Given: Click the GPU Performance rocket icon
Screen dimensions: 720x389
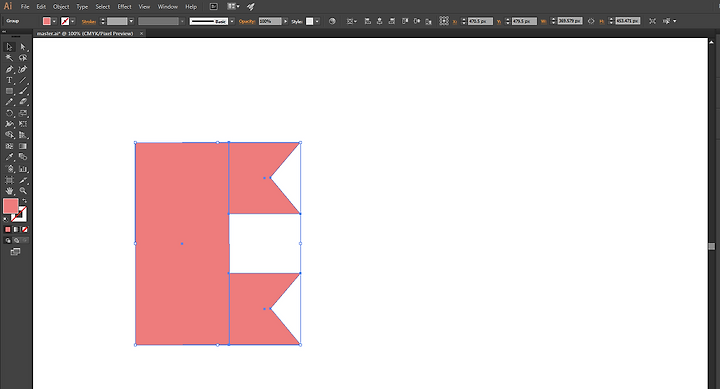Looking at the screenshot, I should point(251,6).
